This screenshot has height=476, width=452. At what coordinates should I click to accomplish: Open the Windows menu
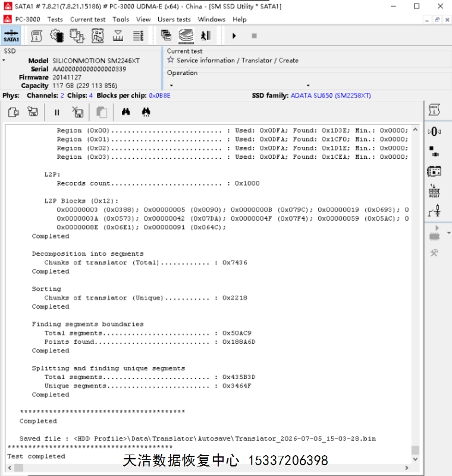click(212, 20)
